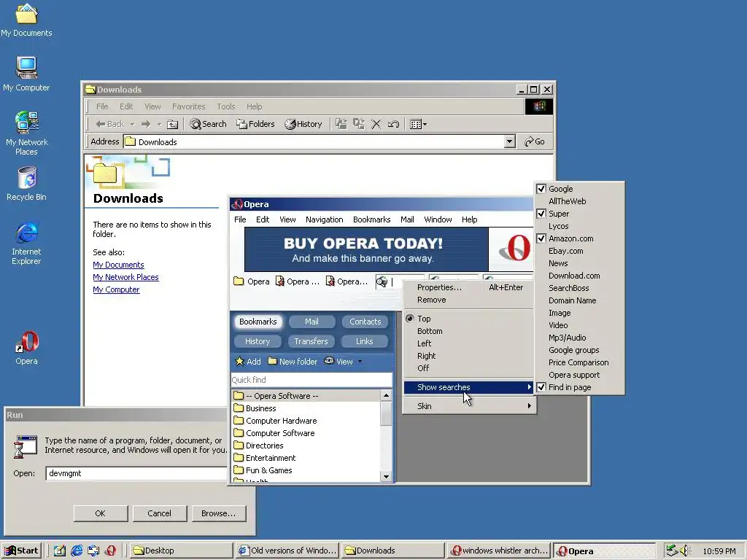The image size is (747, 560).
Task: Click the Delete X icon in Downloads toolbar
Action: coord(376,124)
